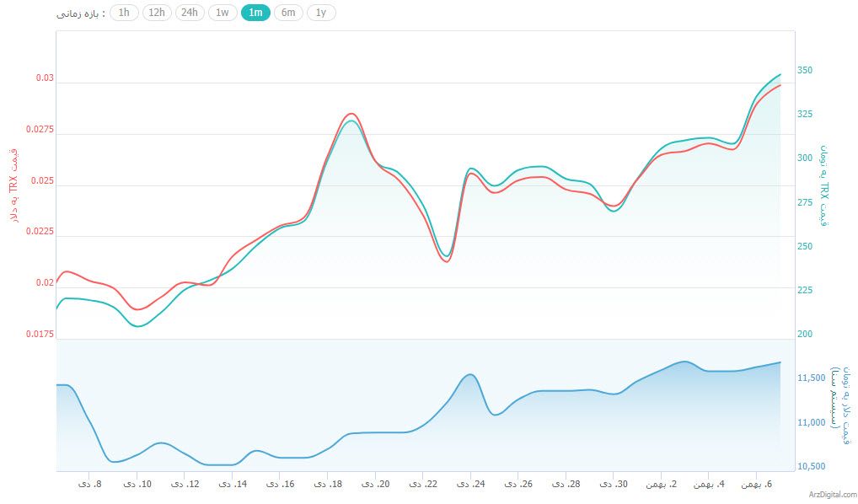This screenshot has height=504, width=858.
Task: Set chart range to 1w
Action: point(223,13)
